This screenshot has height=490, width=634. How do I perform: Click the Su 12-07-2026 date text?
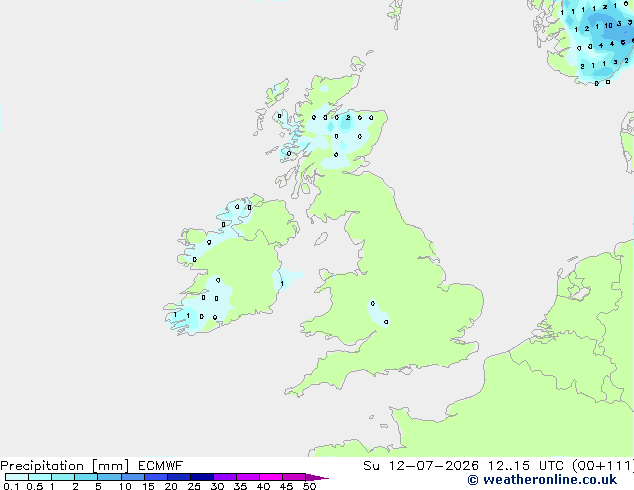coord(421,466)
